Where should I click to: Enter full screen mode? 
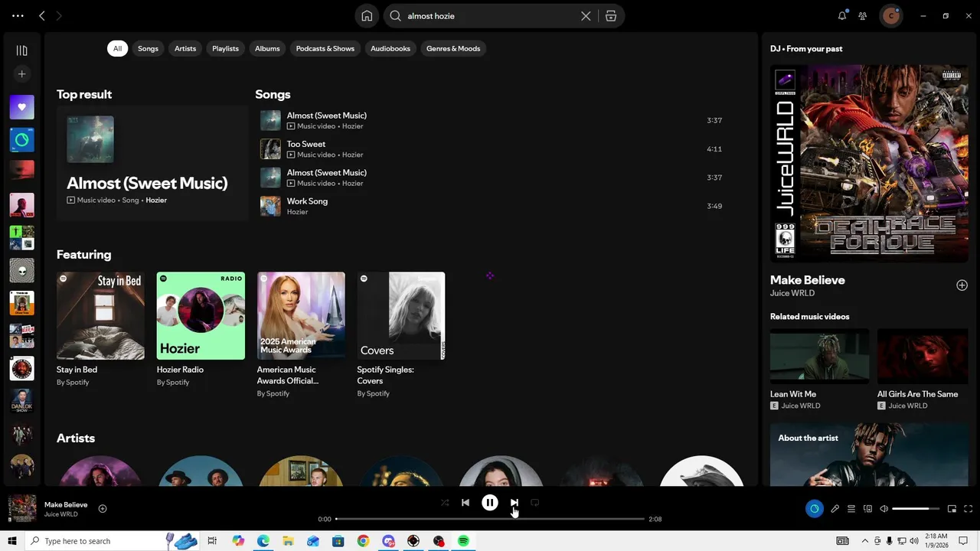click(x=968, y=509)
